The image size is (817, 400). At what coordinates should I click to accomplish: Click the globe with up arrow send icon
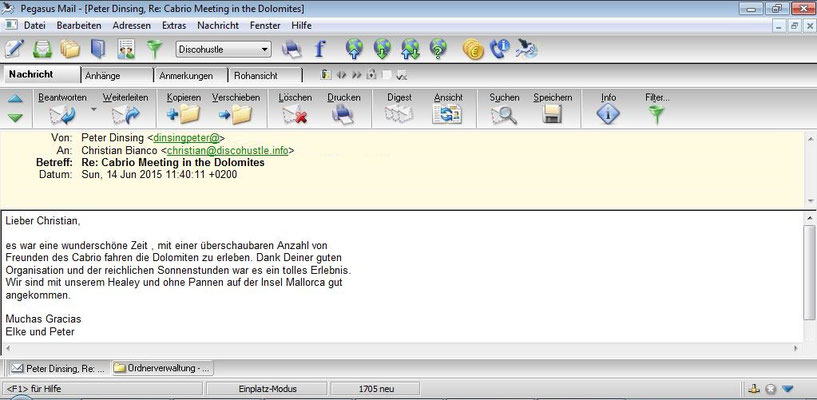(x=354, y=49)
